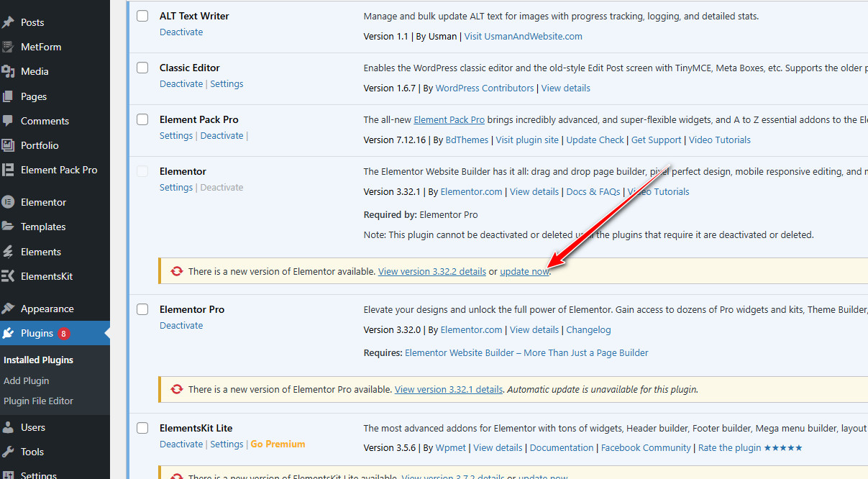Open Elementor Website Builder requirement link
Image resolution: width=868 pixels, height=479 pixels.
(526, 352)
